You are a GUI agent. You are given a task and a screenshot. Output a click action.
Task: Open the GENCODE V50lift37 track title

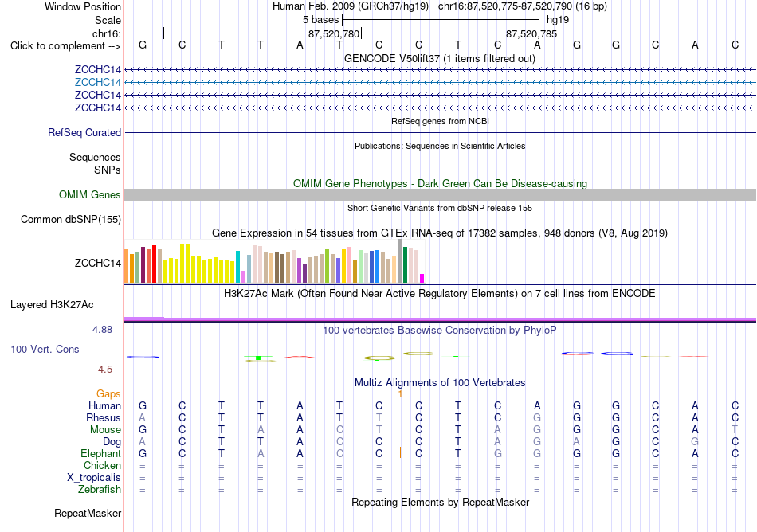tap(440, 58)
